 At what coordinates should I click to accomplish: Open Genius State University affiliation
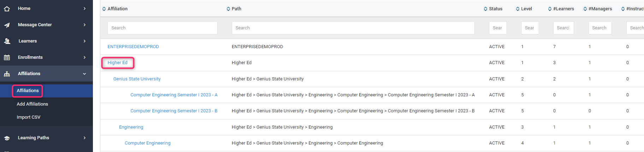pyautogui.click(x=137, y=79)
